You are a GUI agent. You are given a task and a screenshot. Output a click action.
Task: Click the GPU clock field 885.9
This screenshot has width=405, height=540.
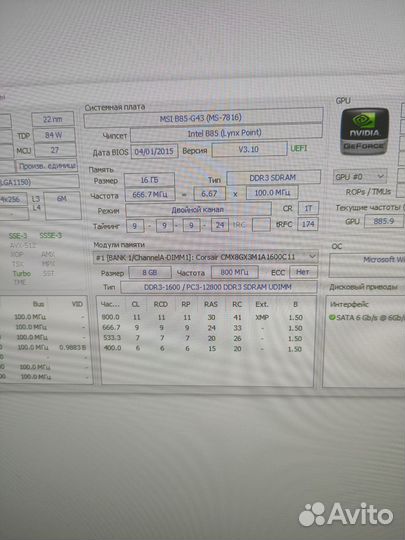384,221
